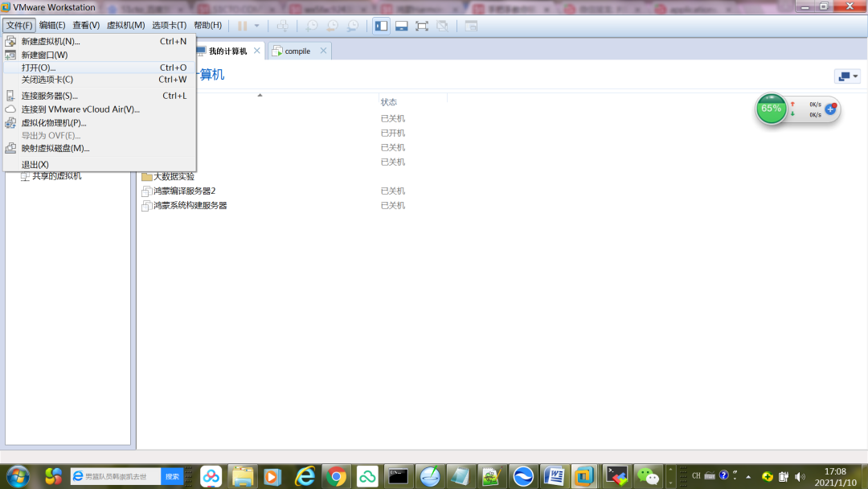Click the take snapshot toolbar icon
The height and width of the screenshot is (489, 868).
[312, 26]
